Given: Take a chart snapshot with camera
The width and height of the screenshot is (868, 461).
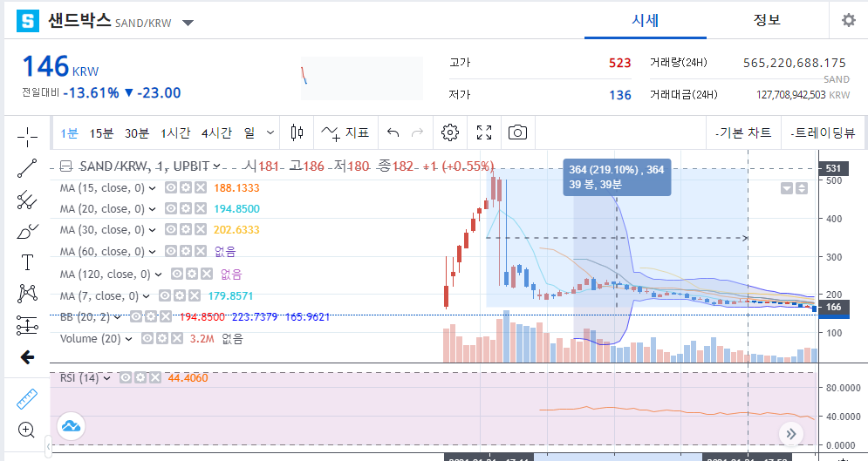Looking at the screenshot, I should tap(517, 132).
